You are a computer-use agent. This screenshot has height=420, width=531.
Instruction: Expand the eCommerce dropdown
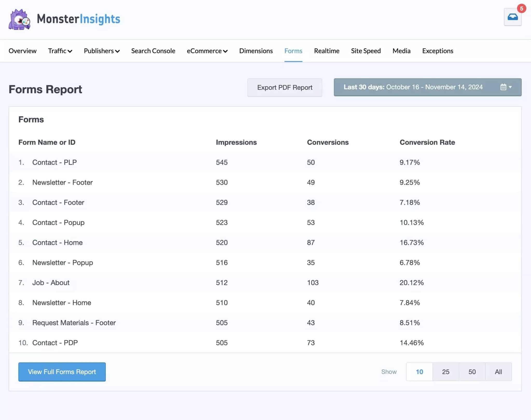point(207,51)
